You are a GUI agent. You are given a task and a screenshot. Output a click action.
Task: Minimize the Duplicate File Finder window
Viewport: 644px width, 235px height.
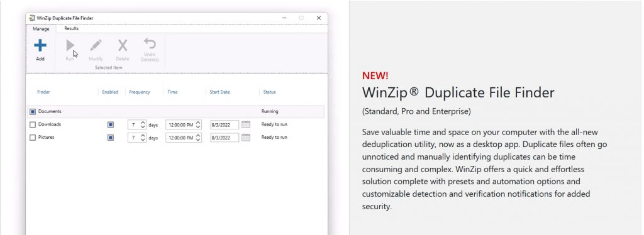coord(284,18)
